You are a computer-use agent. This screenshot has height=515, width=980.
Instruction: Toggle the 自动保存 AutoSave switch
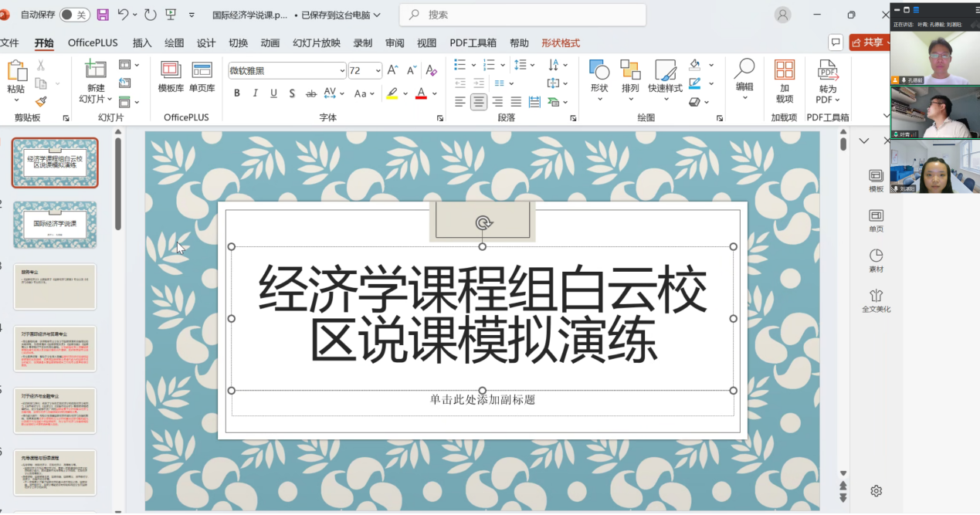click(74, 15)
